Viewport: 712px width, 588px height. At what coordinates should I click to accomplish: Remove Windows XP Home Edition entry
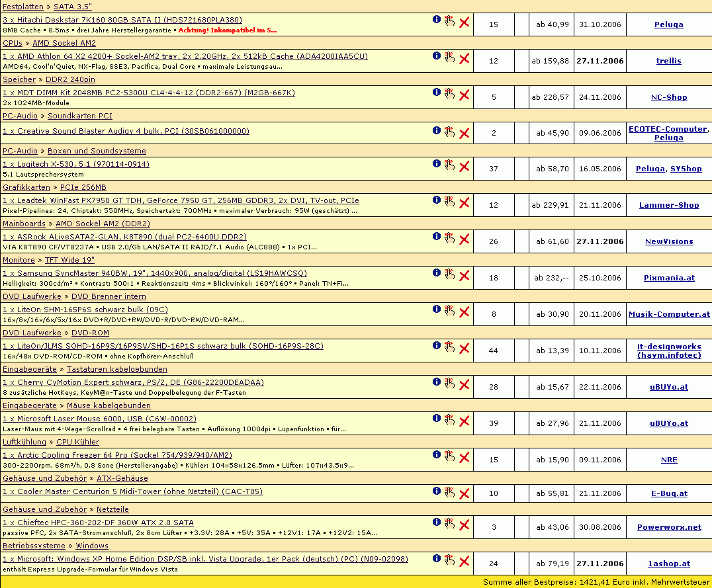pos(464,561)
